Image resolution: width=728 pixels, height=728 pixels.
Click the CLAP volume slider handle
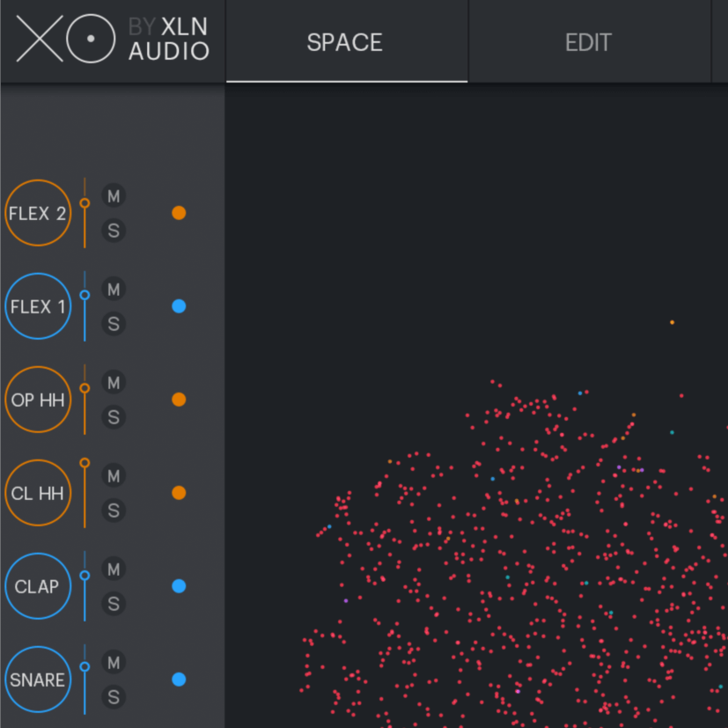coord(85,576)
